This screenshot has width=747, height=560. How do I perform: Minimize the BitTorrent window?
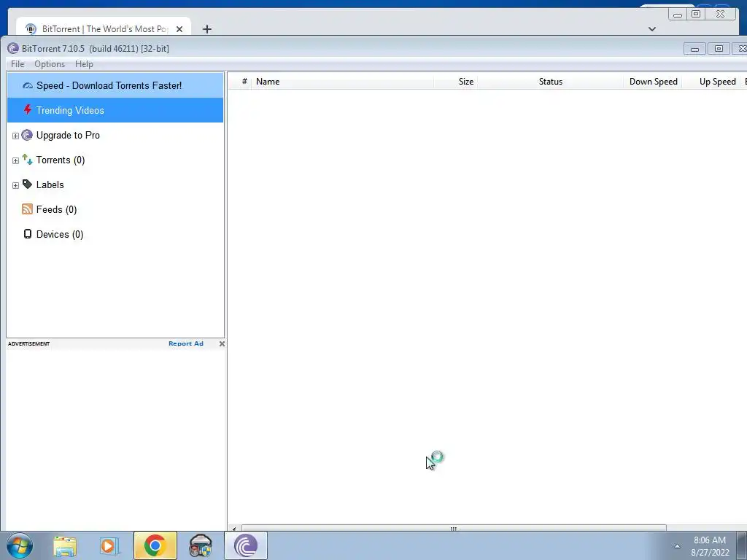click(694, 49)
